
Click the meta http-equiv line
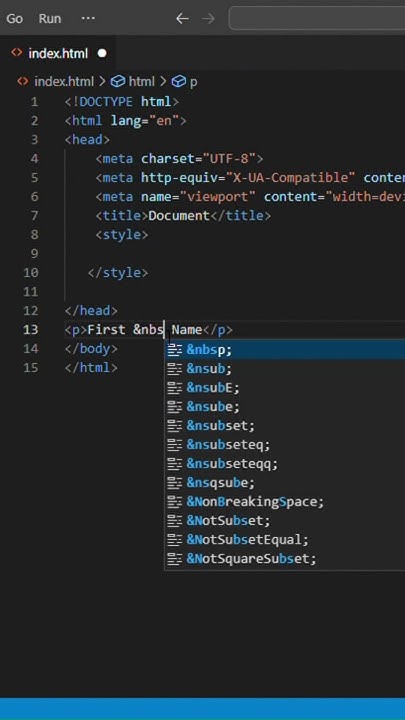point(250,178)
